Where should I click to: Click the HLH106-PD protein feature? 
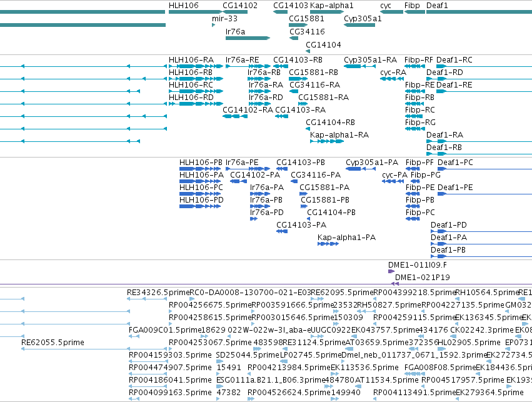[x=200, y=206]
